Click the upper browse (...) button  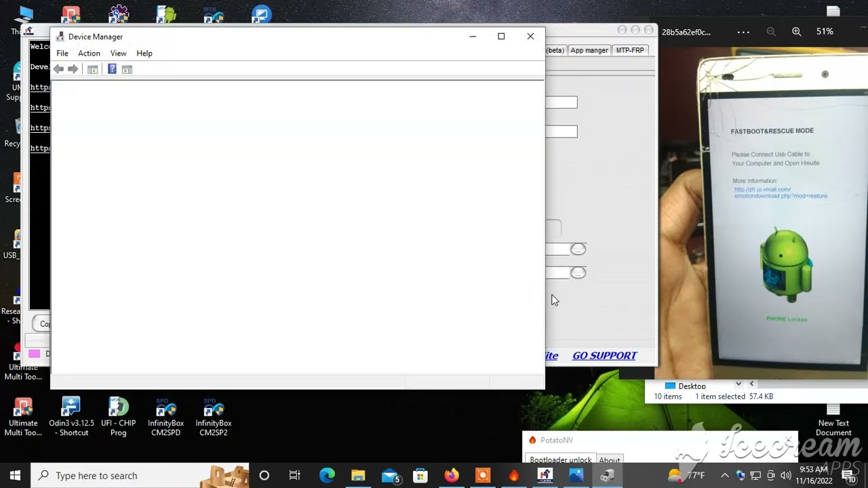click(578, 249)
